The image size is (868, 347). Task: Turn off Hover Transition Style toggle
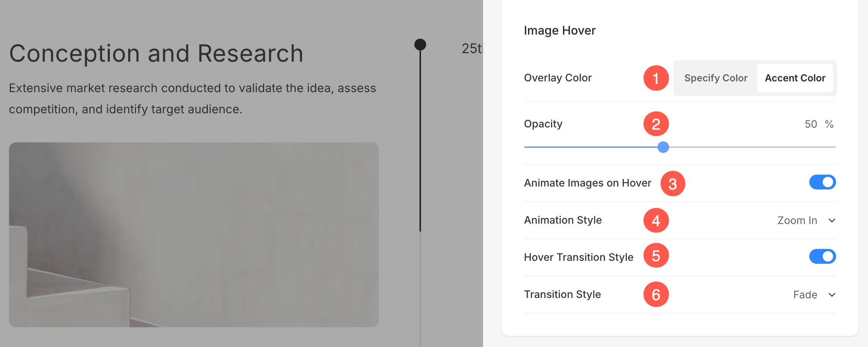pos(822,256)
